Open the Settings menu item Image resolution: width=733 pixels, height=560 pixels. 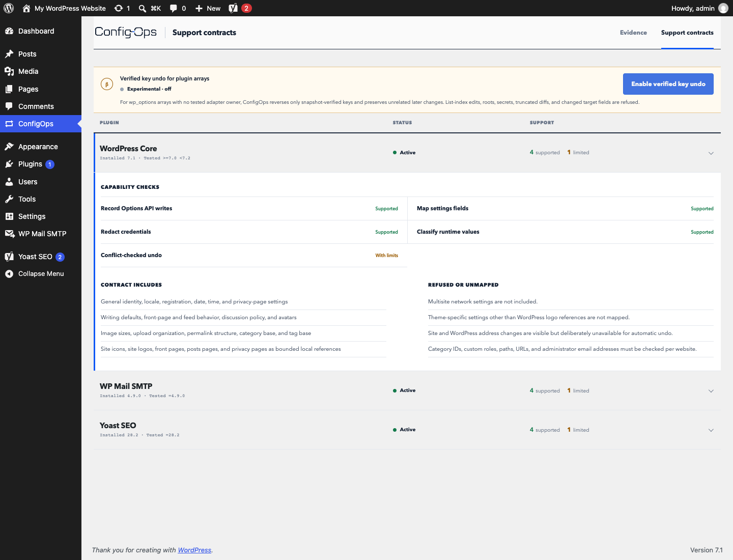coord(41,216)
